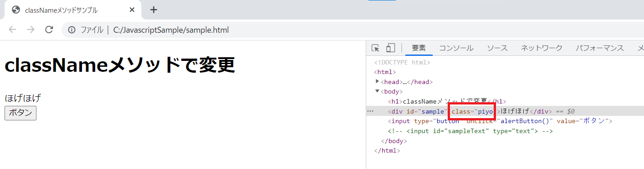644x169 pixels.
Task: Select the commented sampleText input line
Action: pos(470,131)
